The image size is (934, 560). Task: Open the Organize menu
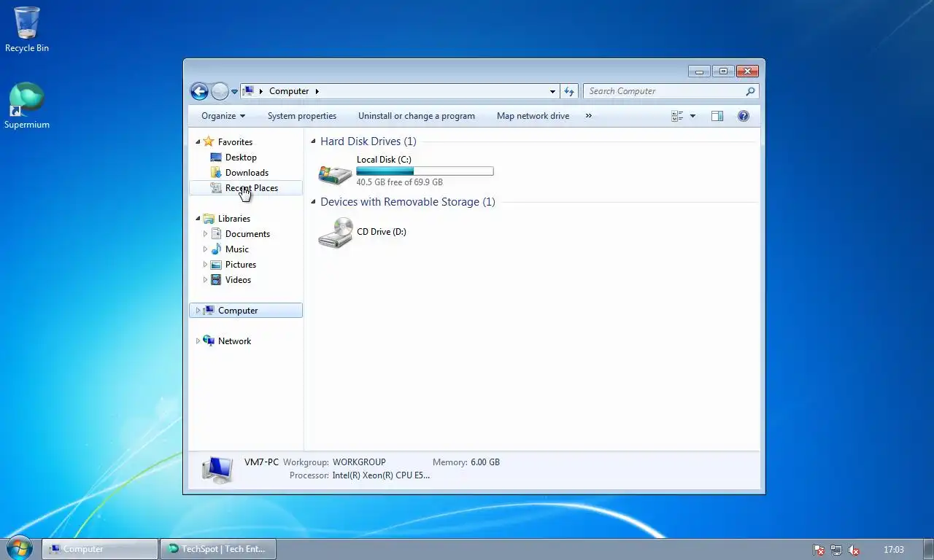223,116
